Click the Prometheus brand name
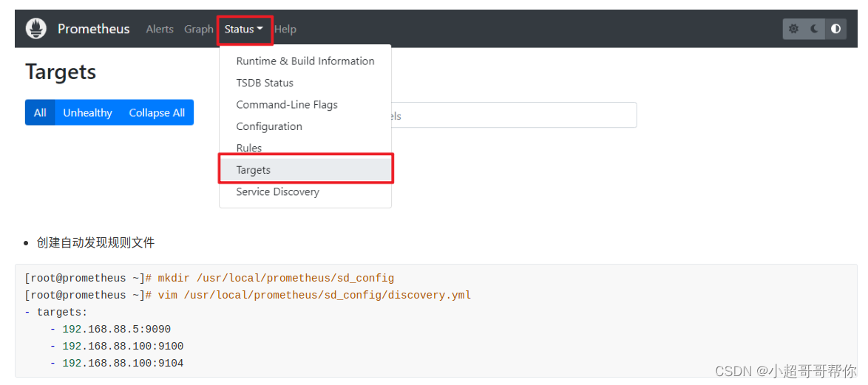 (94, 29)
